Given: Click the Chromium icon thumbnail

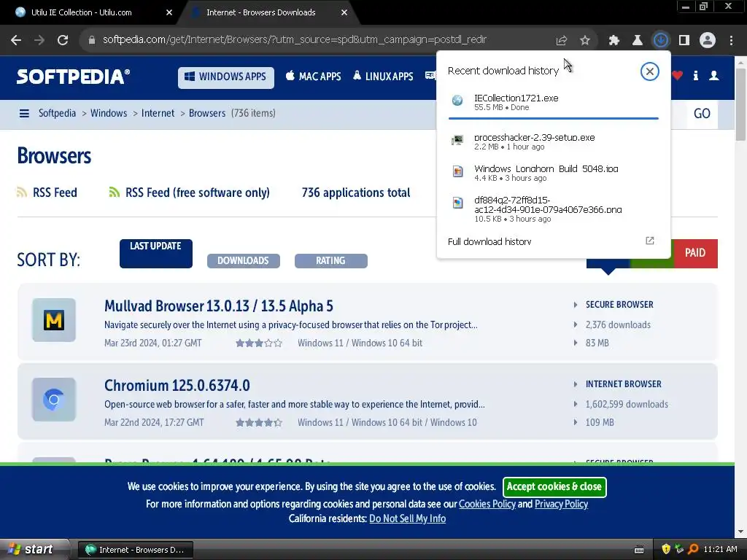Looking at the screenshot, I should click(54, 400).
